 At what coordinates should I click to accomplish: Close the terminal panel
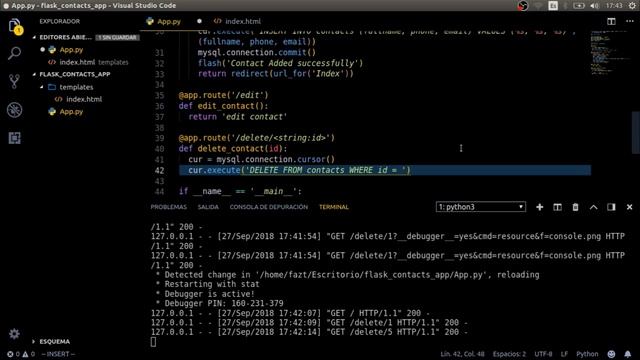[x=629, y=207]
